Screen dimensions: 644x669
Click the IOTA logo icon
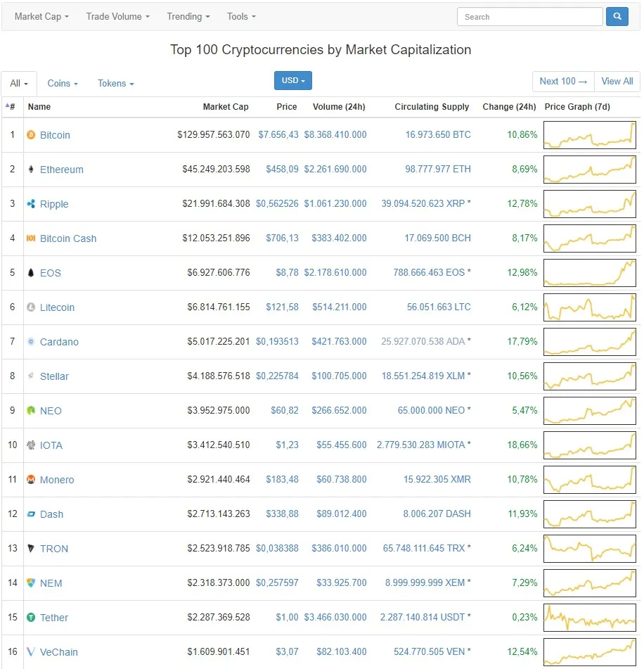[31, 445]
